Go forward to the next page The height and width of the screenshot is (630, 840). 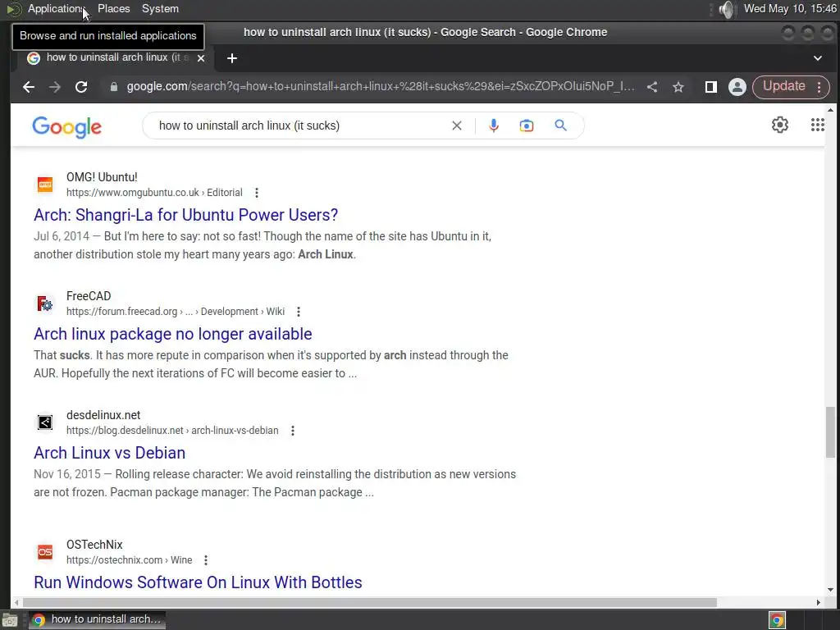(55, 87)
